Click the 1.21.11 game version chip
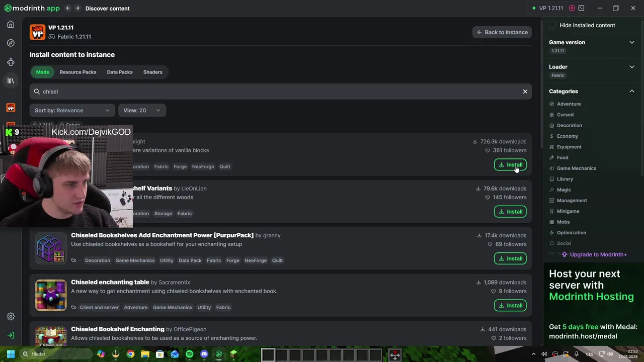The width and height of the screenshot is (644, 362). click(x=557, y=51)
